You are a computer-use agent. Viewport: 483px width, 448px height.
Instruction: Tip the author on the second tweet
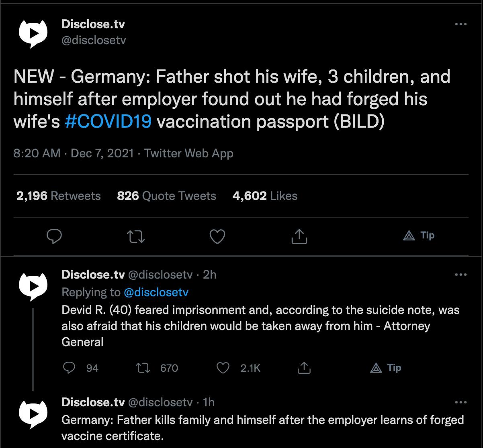point(385,368)
